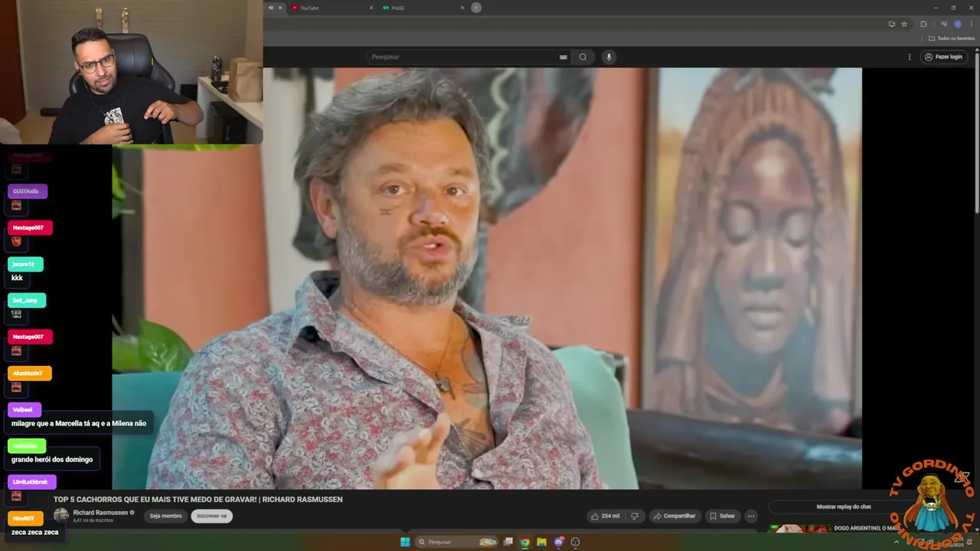This screenshot has width=980, height=551.
Task: Open Todos os favoritos bookmarks folder
Action: click(952, 37)
